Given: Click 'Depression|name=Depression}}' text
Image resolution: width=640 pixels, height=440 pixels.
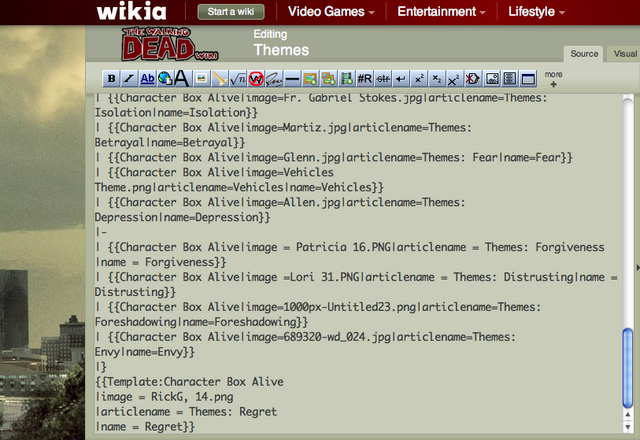Looking at the screenshot, I should (x=182, y=217).
